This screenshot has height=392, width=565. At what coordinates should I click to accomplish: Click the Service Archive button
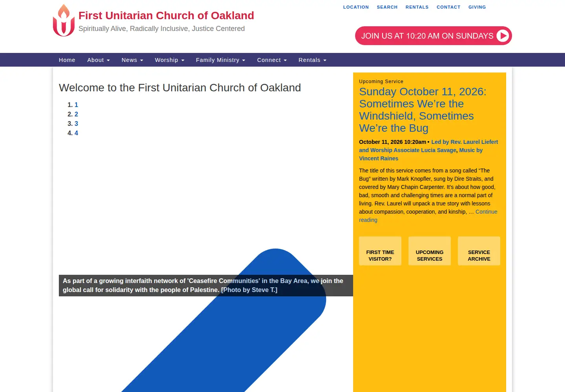(479, 251)
